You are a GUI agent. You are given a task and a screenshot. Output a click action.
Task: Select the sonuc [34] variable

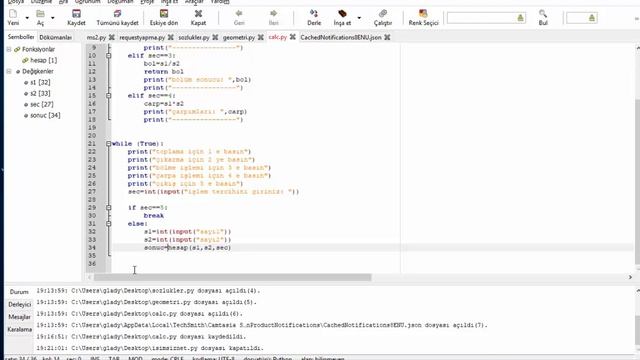coord(45,116)
